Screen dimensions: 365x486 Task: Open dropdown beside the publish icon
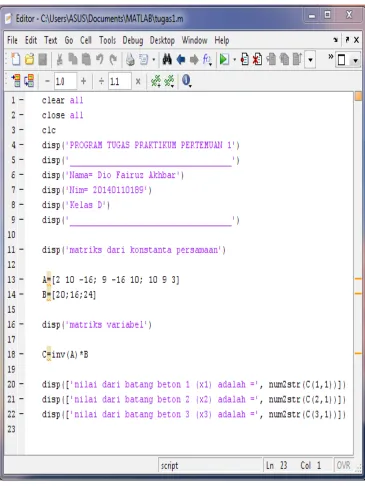tap(154, 60)
